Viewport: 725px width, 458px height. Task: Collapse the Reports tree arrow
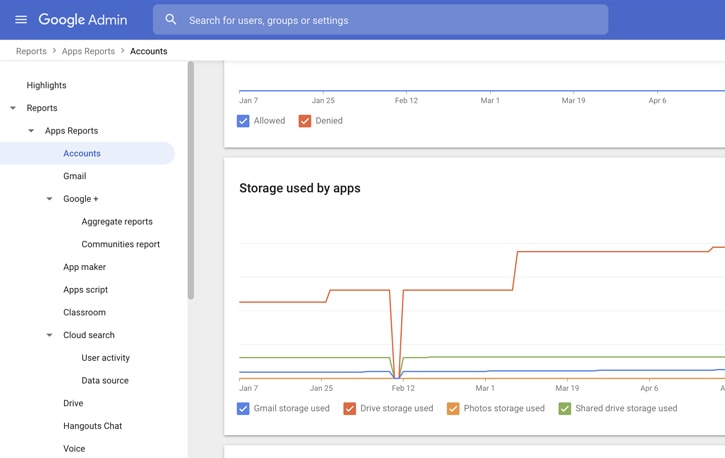[x=13, y=108]
